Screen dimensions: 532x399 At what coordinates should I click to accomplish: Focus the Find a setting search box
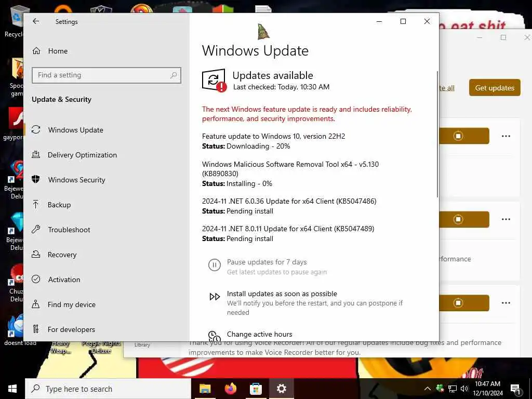point(106,75)
